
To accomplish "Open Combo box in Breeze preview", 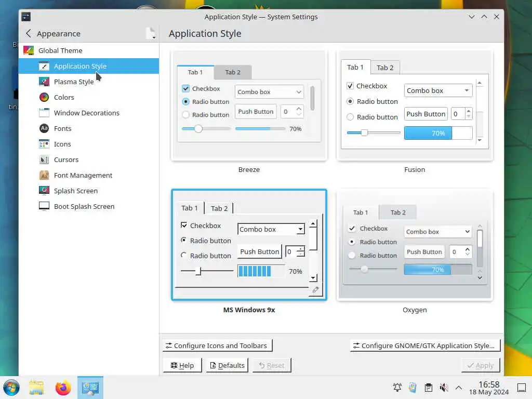I will coord(269,92).
